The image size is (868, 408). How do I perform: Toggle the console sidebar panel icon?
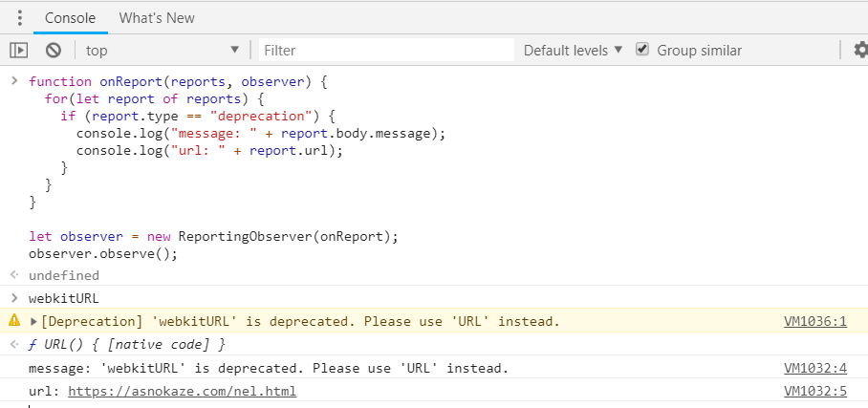pyautogui.click(x=19, y=50)
